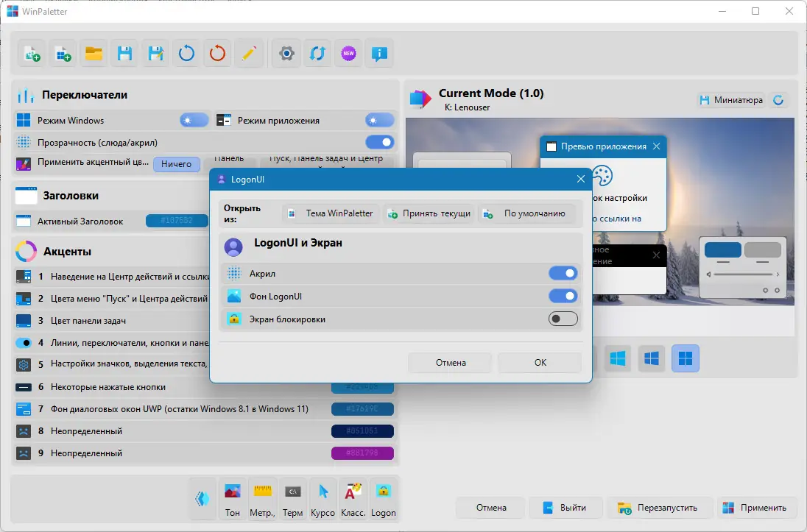807x532 pixels.
Task: Click the Миниатюра button
Action: pyautogui.click(x=731, y=100)
